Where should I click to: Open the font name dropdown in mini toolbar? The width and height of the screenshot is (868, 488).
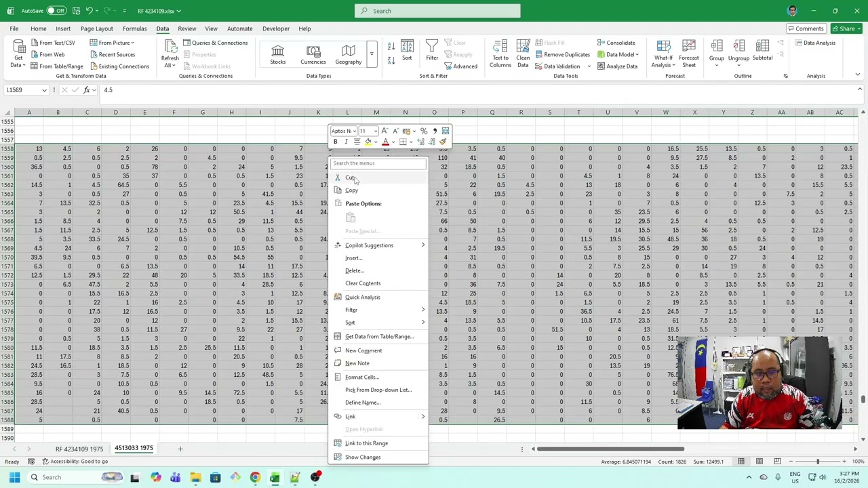point(355,131)
